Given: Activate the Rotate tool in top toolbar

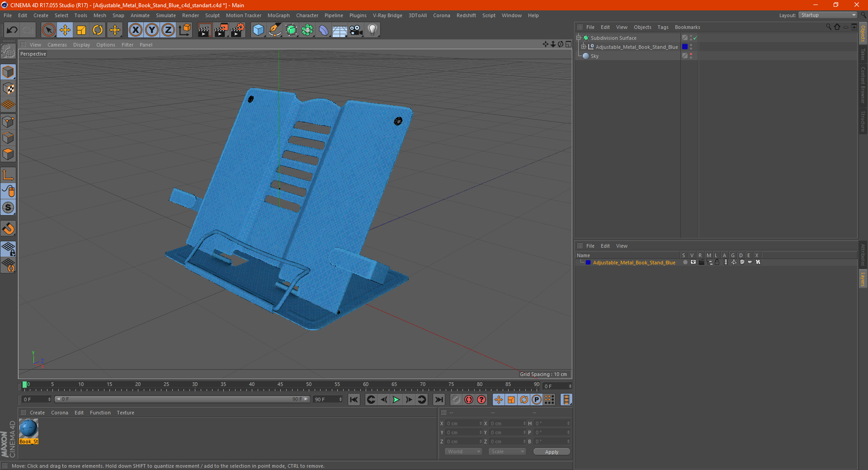Looking at the screenshot, I should point(98,30).
